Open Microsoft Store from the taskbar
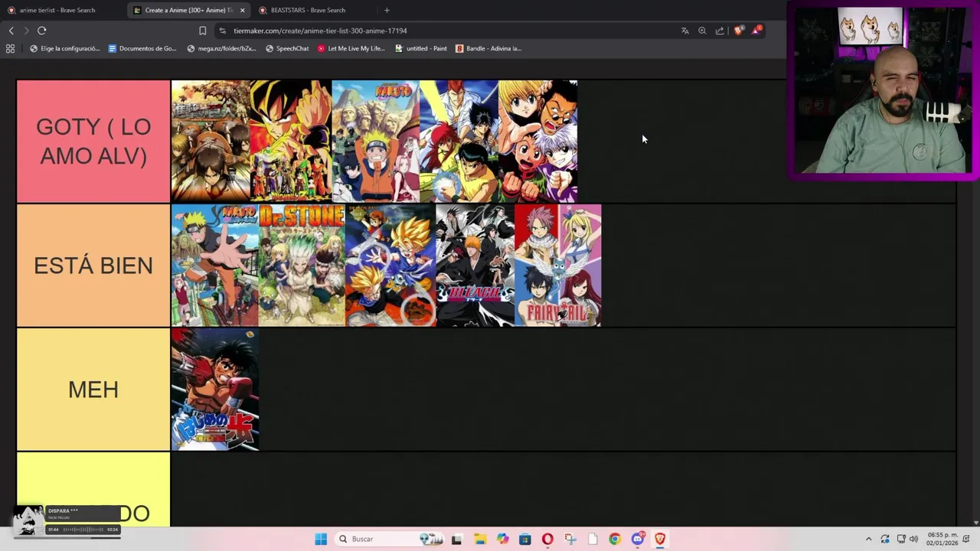 525,539
